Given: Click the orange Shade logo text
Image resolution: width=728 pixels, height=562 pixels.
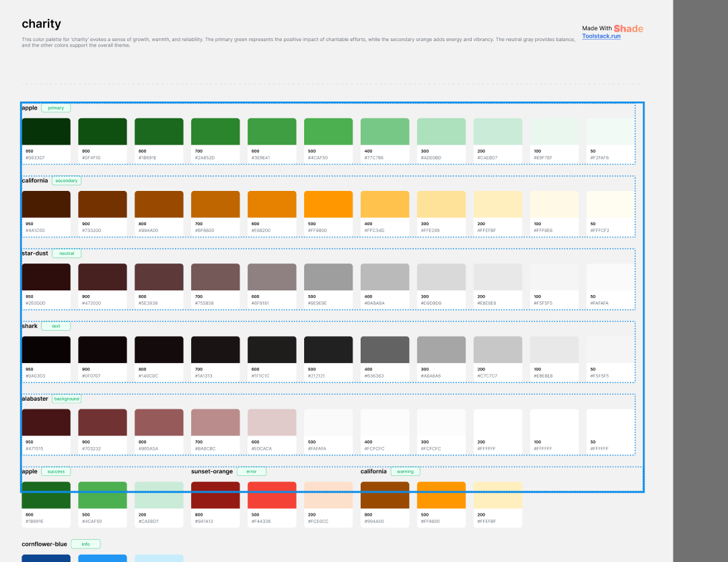Looking at the screenshot, I should pyautogui.click(x=628, y=28).
